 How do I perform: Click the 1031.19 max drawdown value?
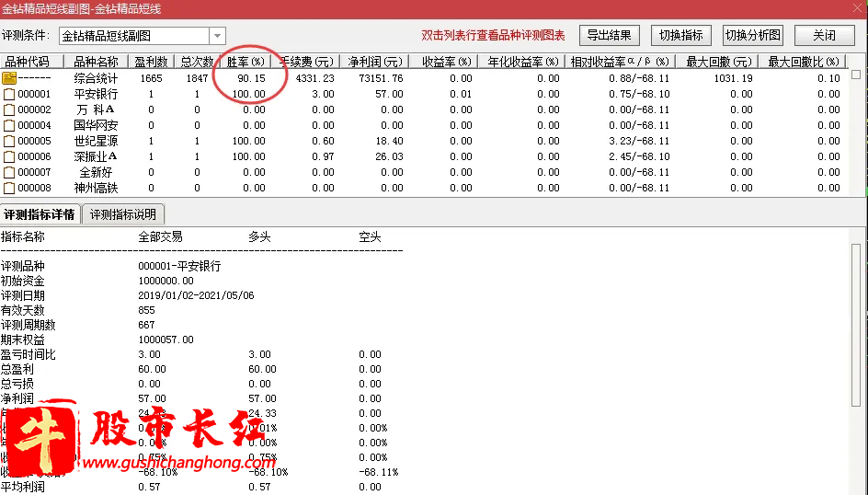(733, 78)
